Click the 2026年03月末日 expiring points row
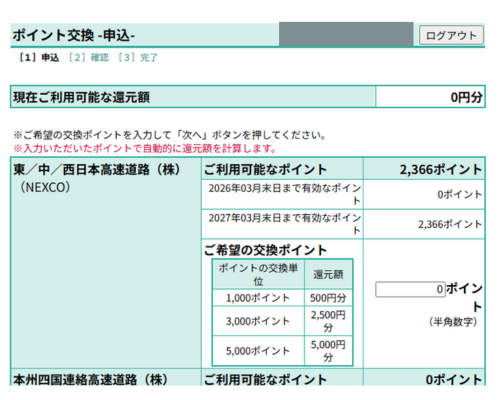 [x=343, y=195]
